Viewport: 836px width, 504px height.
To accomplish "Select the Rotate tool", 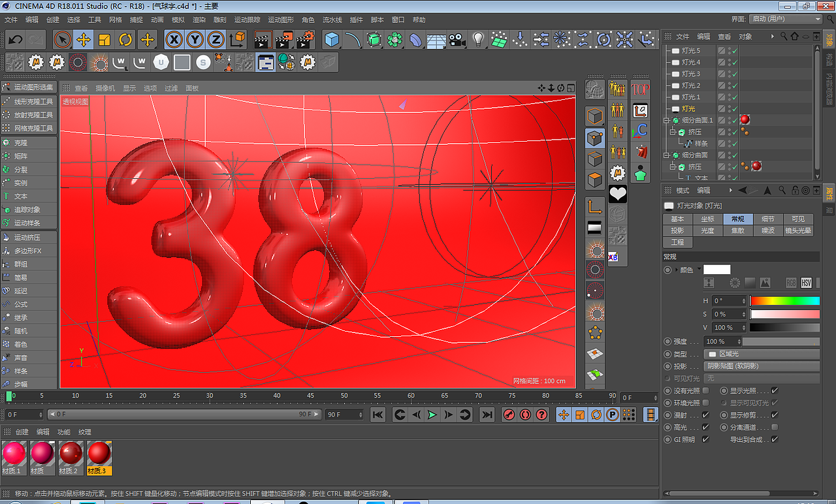I will point(125,40).
